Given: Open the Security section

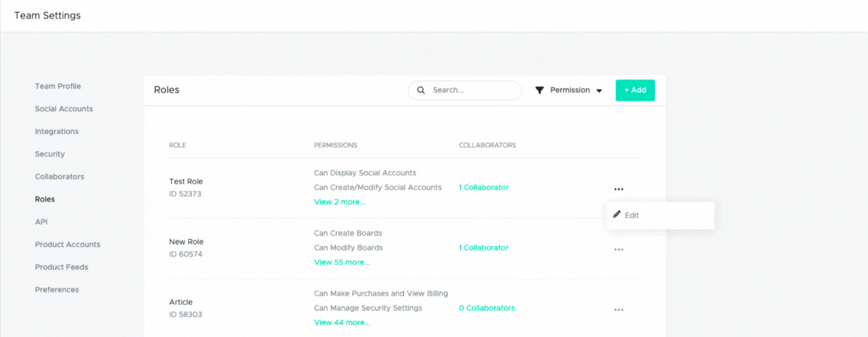Looking at the screenshot, I should [50, 154].
